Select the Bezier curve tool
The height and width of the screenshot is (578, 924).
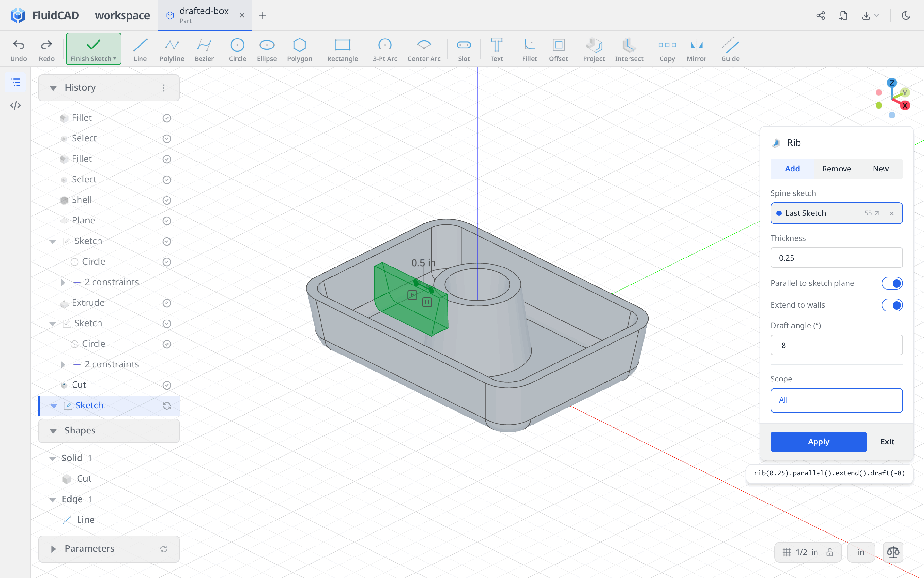(x=204, y=49)
